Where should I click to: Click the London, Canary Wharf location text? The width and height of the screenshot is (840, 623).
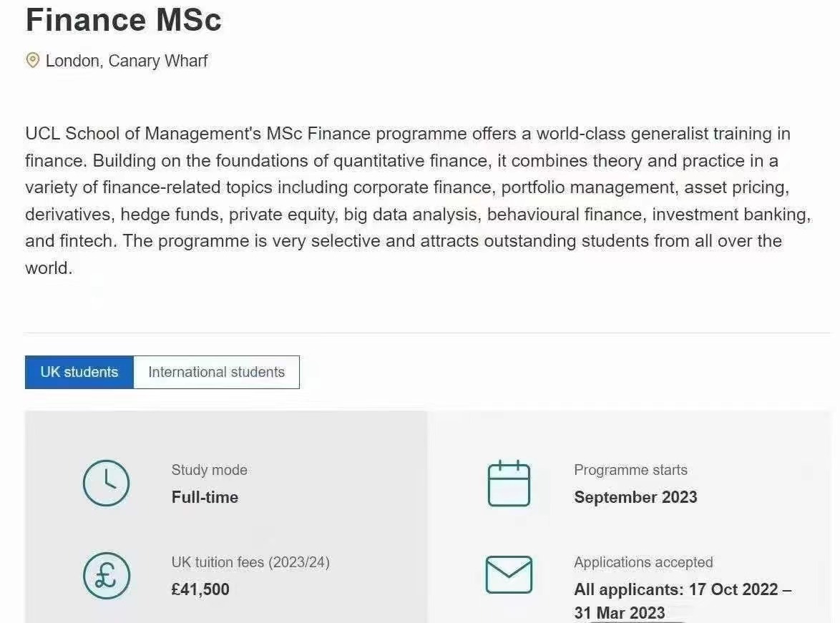click(x=127, y=61)
